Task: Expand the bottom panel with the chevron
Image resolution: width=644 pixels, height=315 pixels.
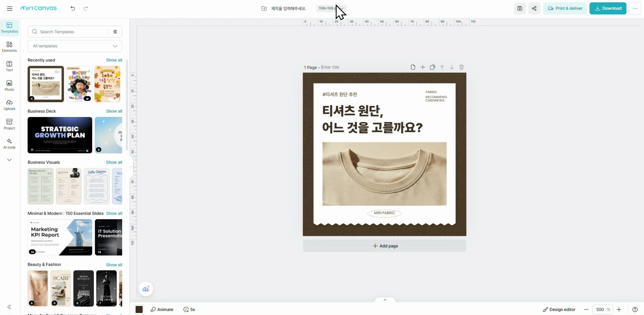Action: click(384, 300)
